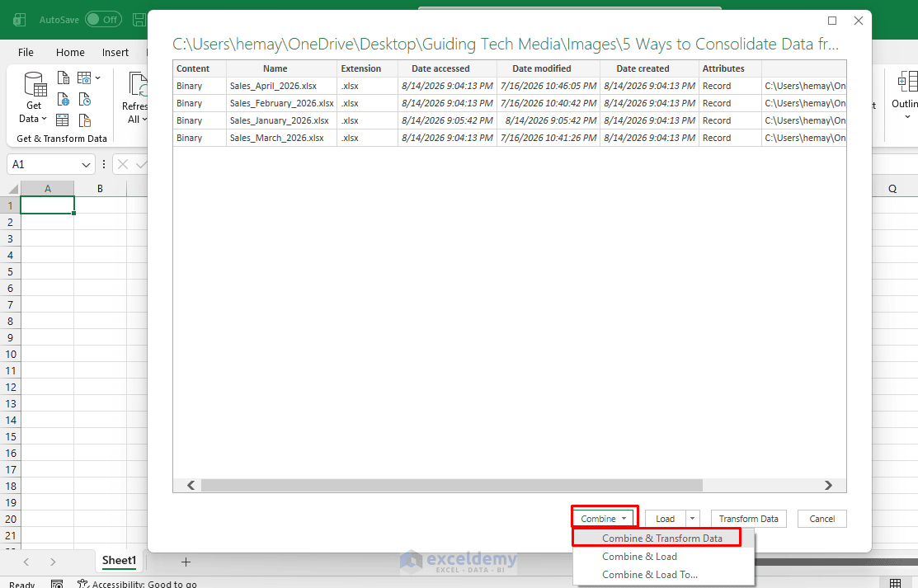Select the Sheet1 tab
The height and width of the screenshot is (588, 918).
pos(119,561)
